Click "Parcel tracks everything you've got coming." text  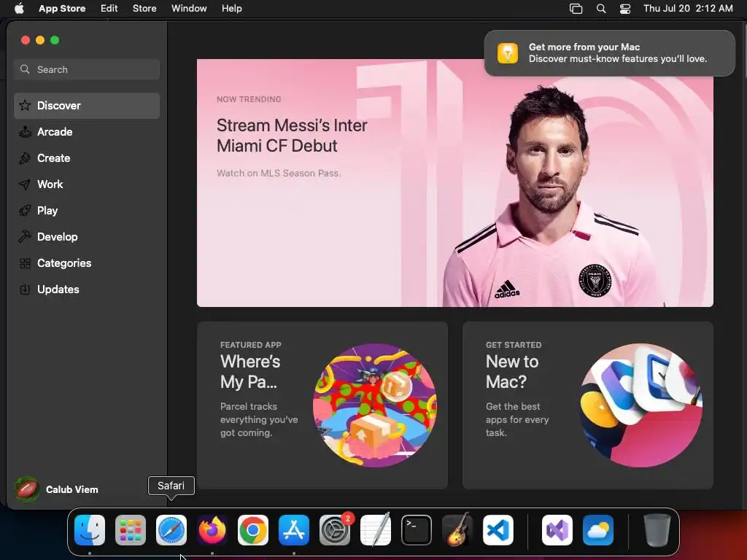[259, 419]
